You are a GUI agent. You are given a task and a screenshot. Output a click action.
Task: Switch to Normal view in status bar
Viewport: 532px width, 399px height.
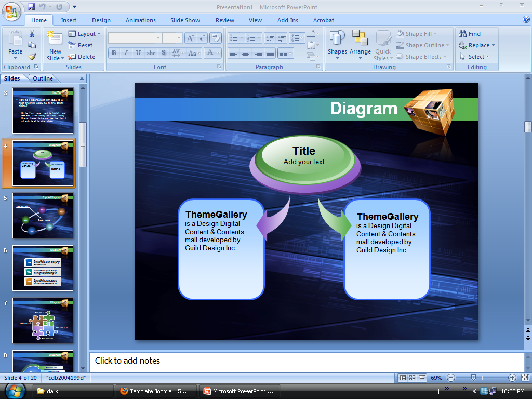coord(403,378)
